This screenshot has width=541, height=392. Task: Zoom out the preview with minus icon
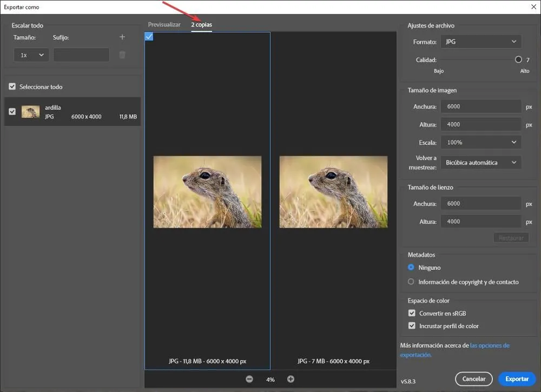[x=249, y=379]
